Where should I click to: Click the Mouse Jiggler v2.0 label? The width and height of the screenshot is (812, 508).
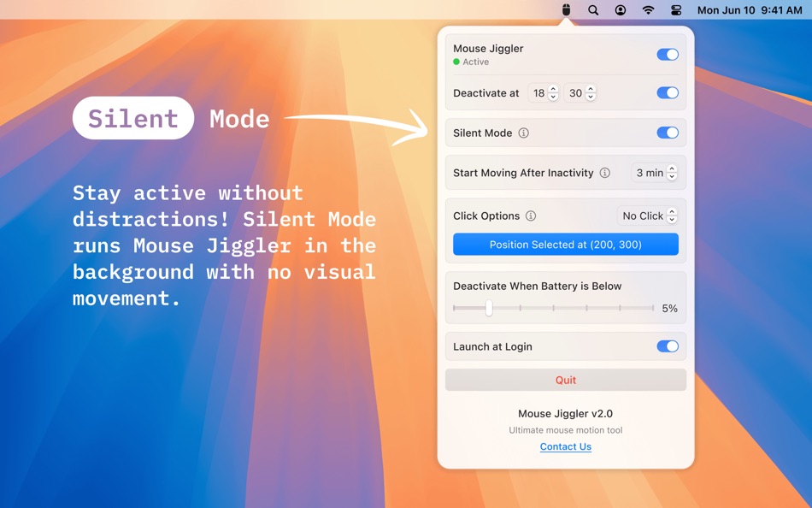tap(566, 414)
